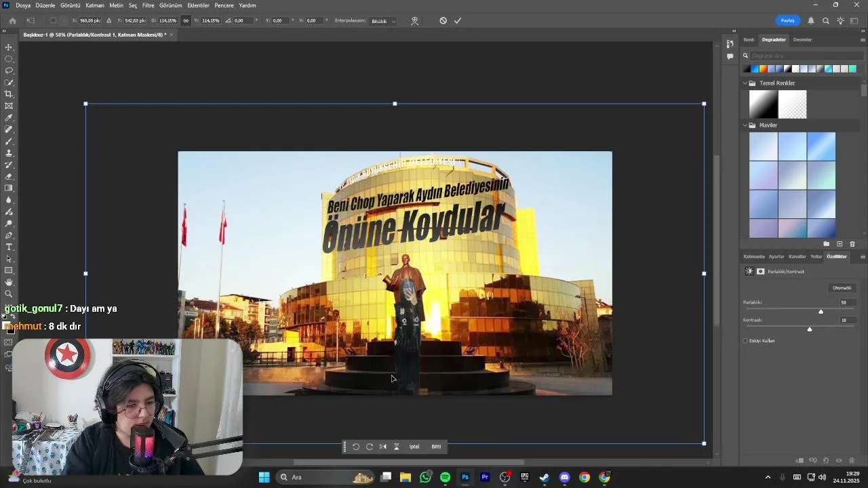The width and height of the screenshot is (868, 488).
Task: Enable the Eskiyi Kullan checkbox
Action: [x=745, y=341]
